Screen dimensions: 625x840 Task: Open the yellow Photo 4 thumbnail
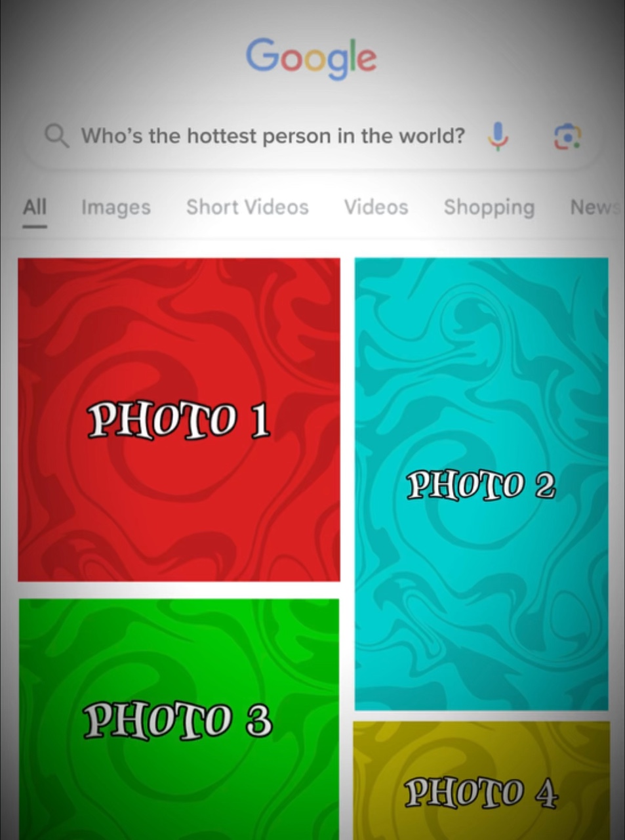[481, 781]
